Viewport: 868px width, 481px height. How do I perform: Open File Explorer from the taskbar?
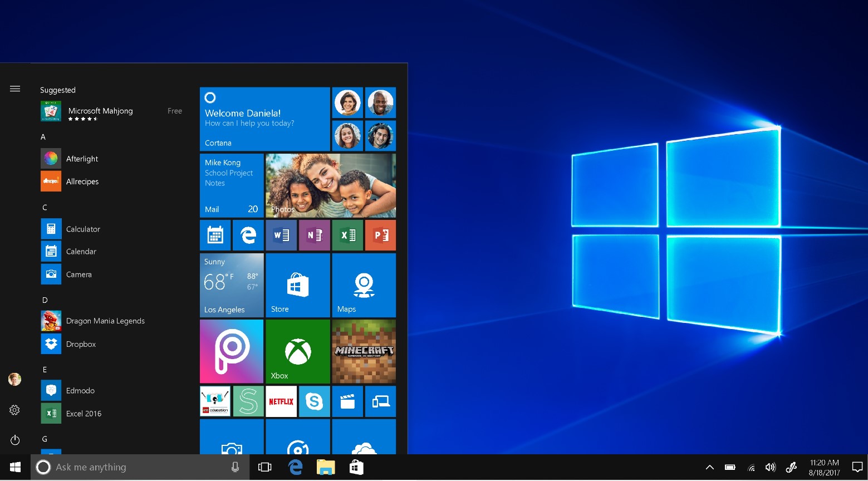326,468
